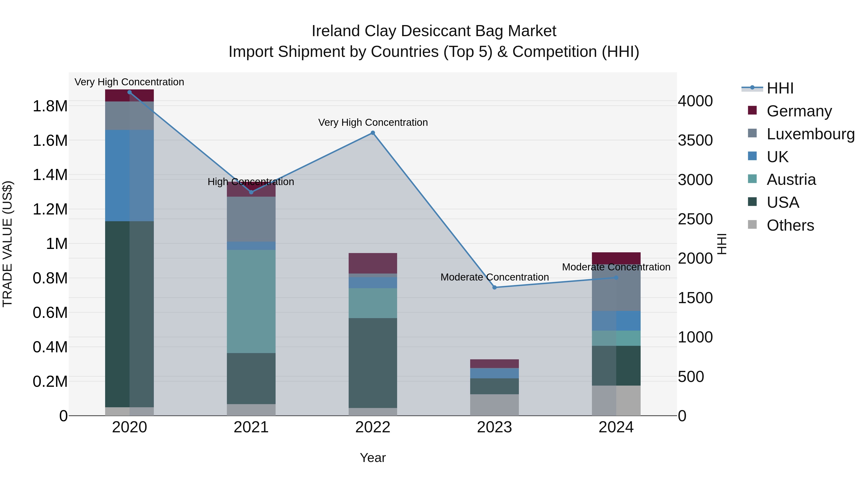
Task: Click the 2021 HHI data point
Action: (x=251, y=192)
